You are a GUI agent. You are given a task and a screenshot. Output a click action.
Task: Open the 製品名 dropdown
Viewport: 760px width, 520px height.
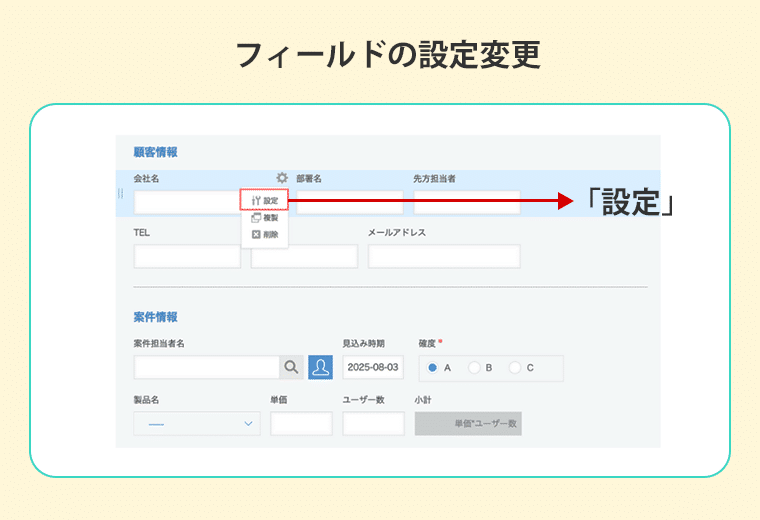pos(197,424)
